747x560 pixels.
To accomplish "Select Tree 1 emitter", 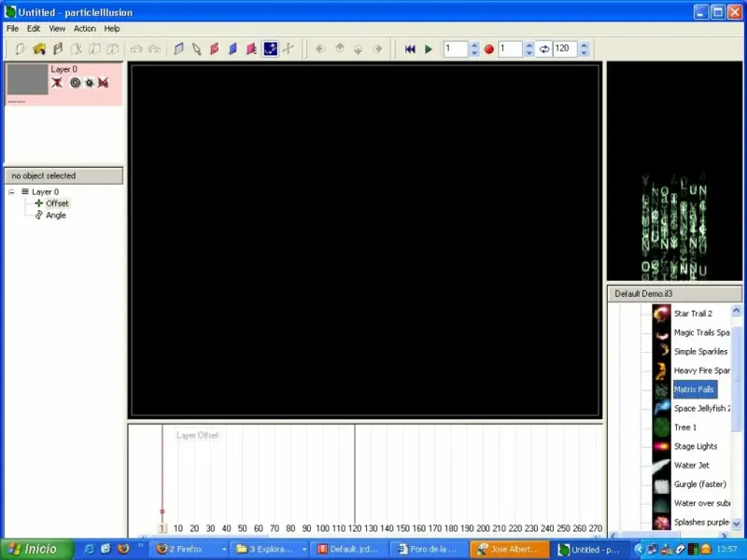I will pyautogui.click(x=684, y=427).
